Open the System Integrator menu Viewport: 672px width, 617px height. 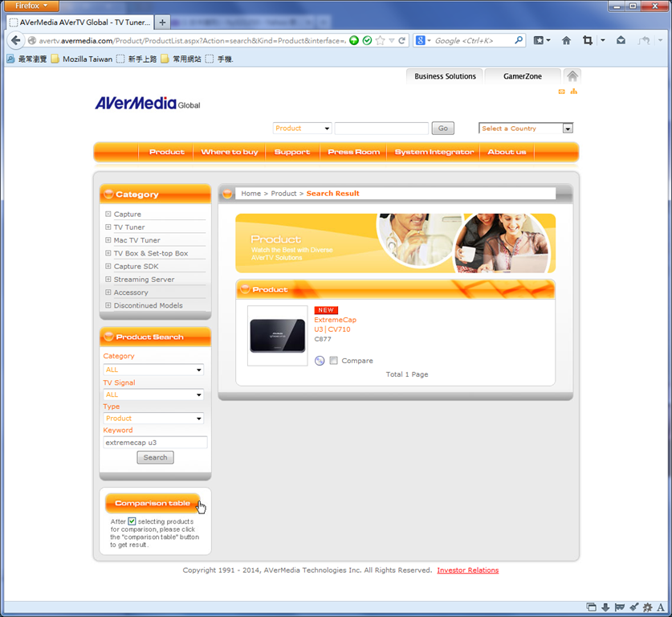click(434, 152)
